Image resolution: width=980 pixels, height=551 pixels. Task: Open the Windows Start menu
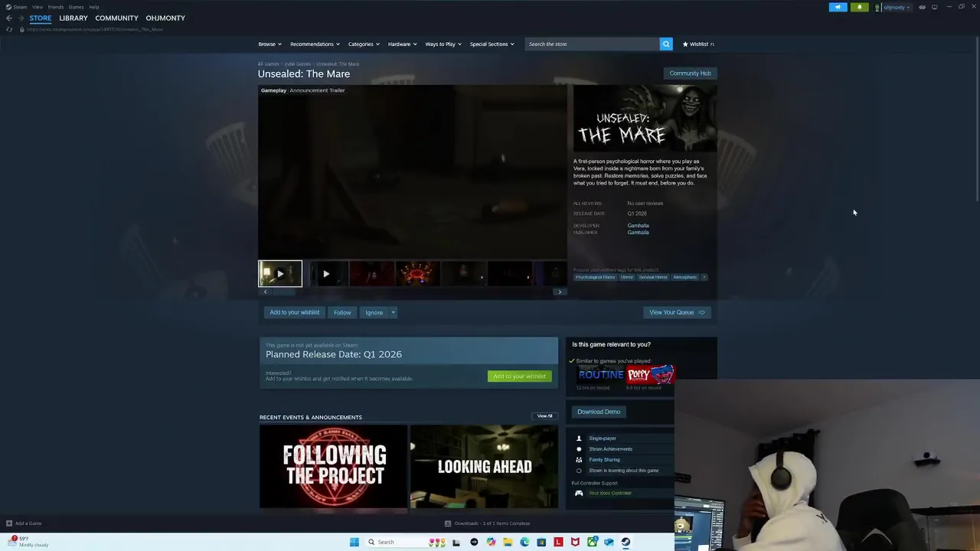[354, 542]
